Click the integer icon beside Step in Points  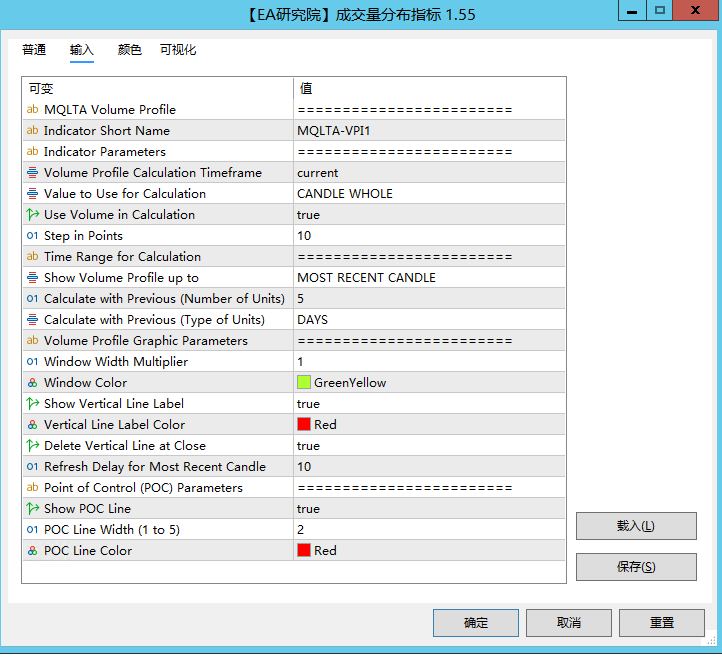(32, 236)
